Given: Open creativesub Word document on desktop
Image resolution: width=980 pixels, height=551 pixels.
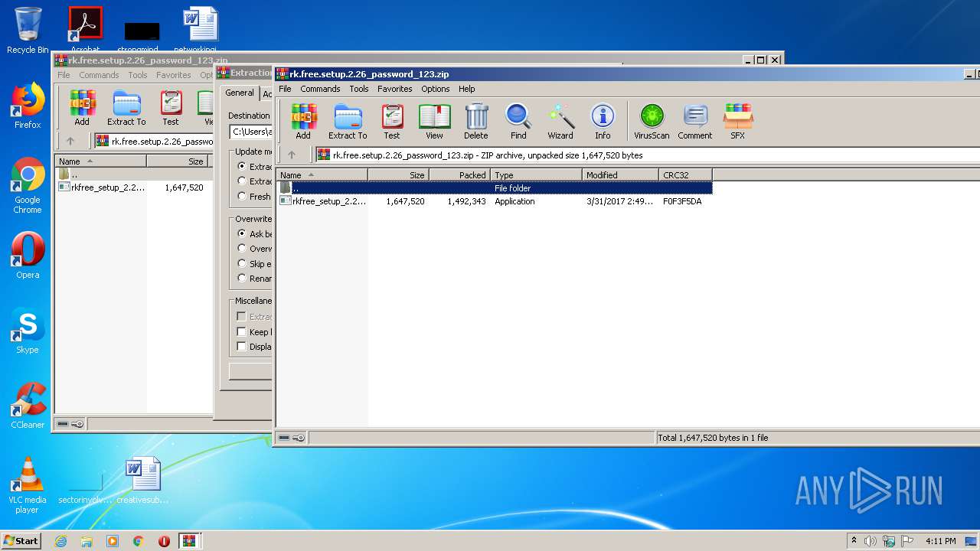Looking at the screenshot, I should 143,481.
